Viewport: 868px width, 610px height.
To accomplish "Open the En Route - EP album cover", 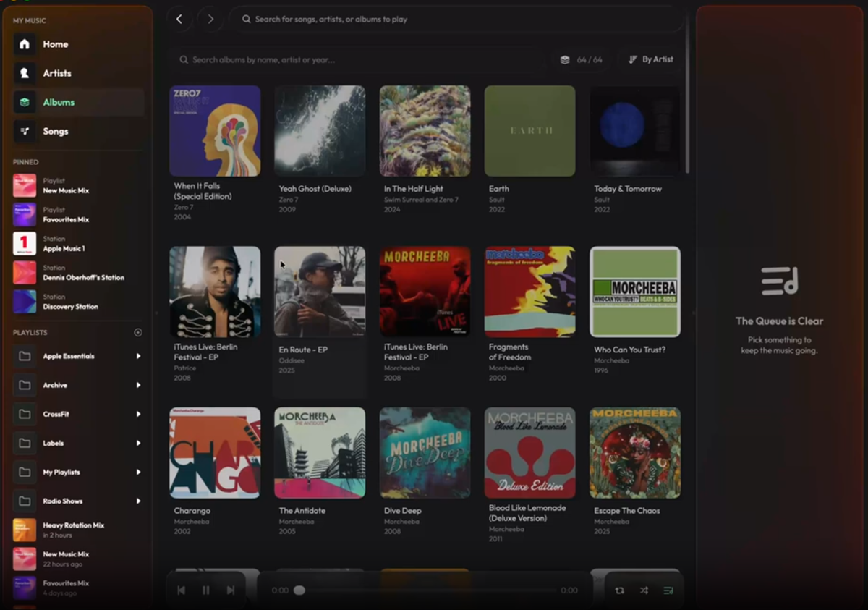I will coord(320,292).
